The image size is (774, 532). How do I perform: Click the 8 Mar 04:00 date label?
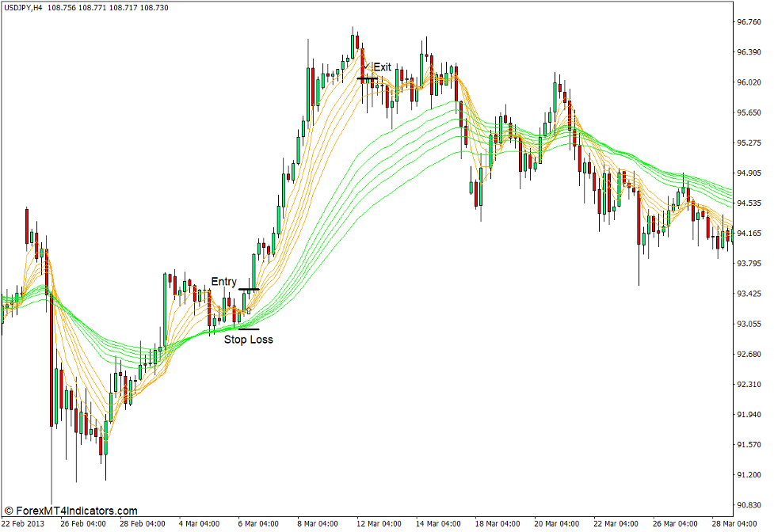coord(316,523)
